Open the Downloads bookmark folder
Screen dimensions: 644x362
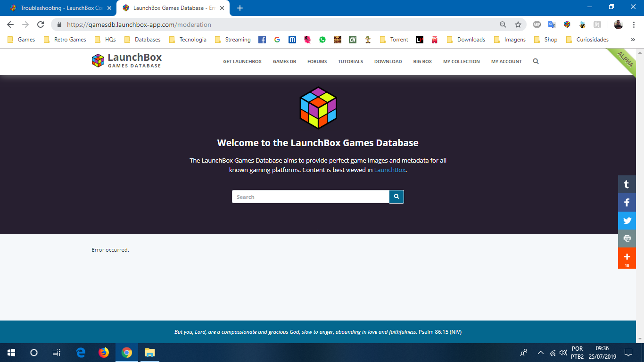point(466,40)
